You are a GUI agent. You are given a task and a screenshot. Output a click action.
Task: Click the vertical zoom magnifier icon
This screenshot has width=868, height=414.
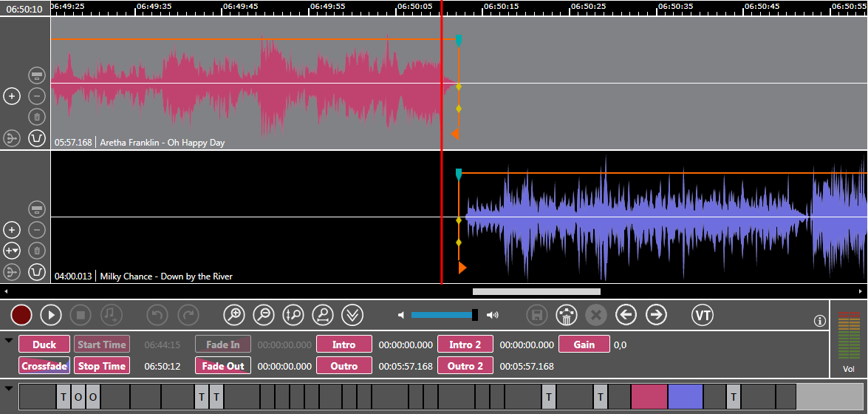pyautogui.click(x=293, y=315)
